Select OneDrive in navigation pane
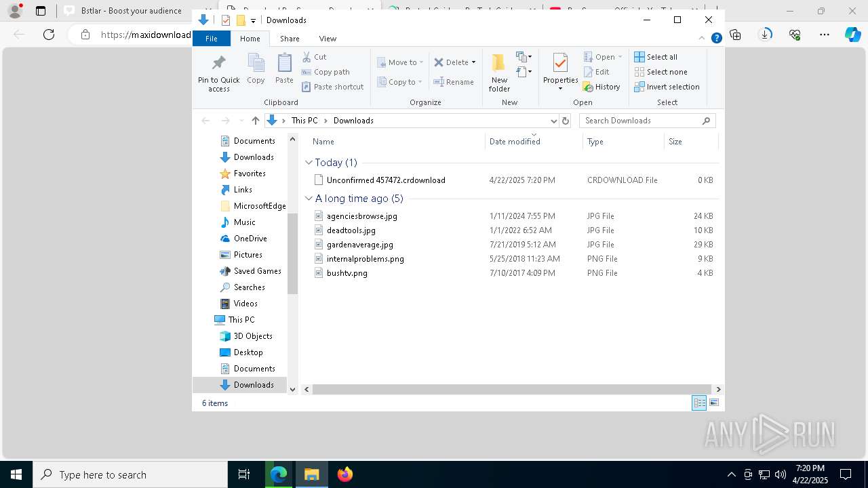Screen dimensions: 868x488 coord(250,239)
